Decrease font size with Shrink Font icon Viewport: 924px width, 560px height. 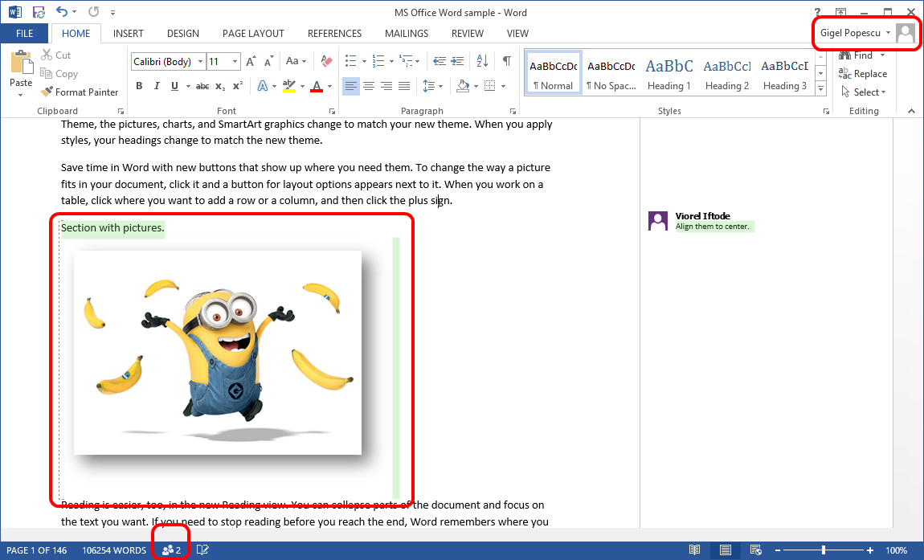(x=268, y=61)
